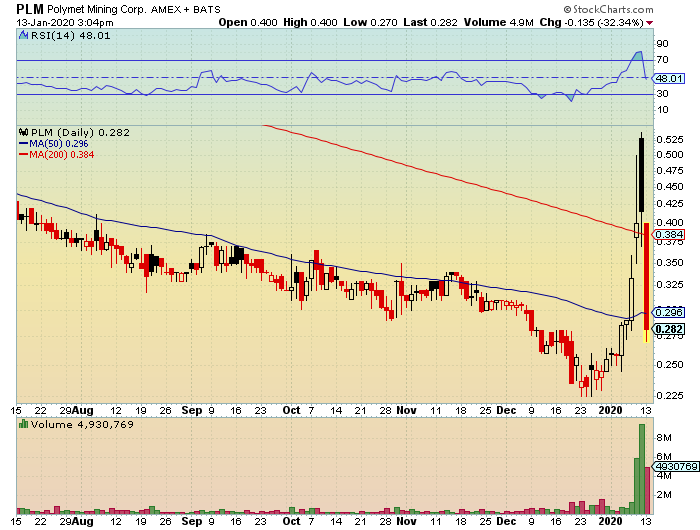Click the 0.500 price axis label
700x530 pixels.
pos(670,154)
